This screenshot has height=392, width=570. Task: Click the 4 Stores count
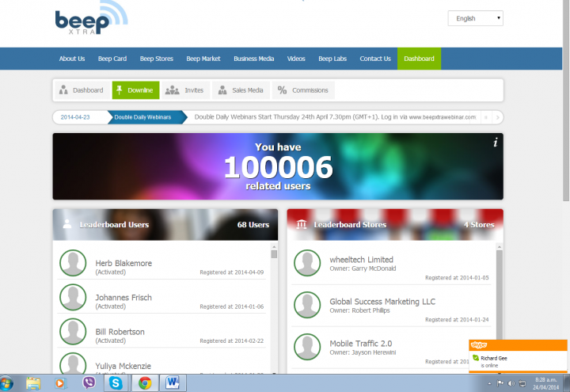coord(479,225)
